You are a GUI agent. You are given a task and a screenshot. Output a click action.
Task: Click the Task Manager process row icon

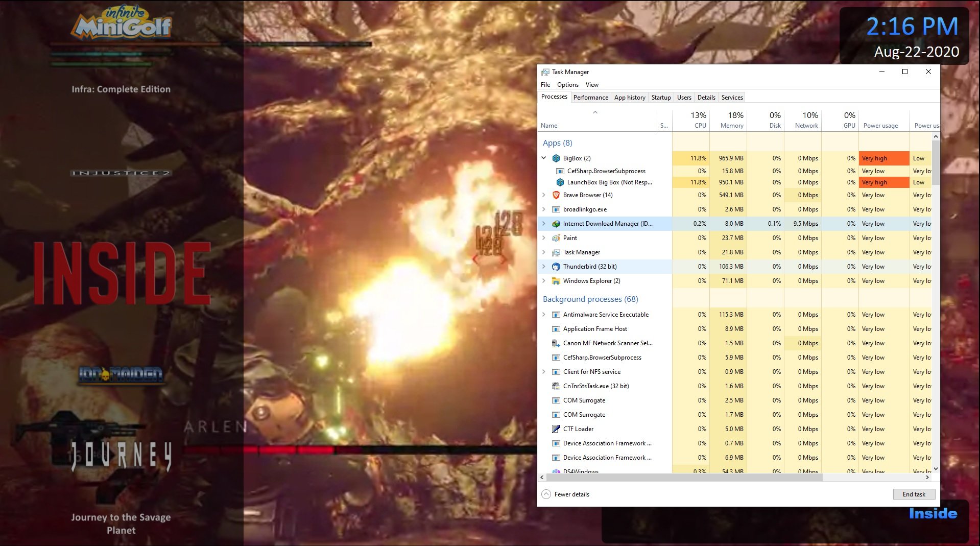pyautogui.click(x=556, y=252)
